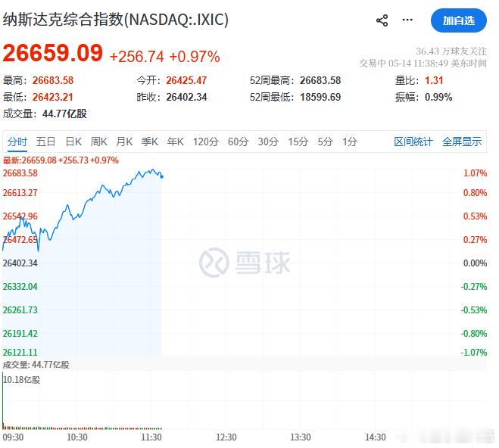Select the 年K tab
Viewport: 499px width, 448px height.
click(x=176, y=142)
